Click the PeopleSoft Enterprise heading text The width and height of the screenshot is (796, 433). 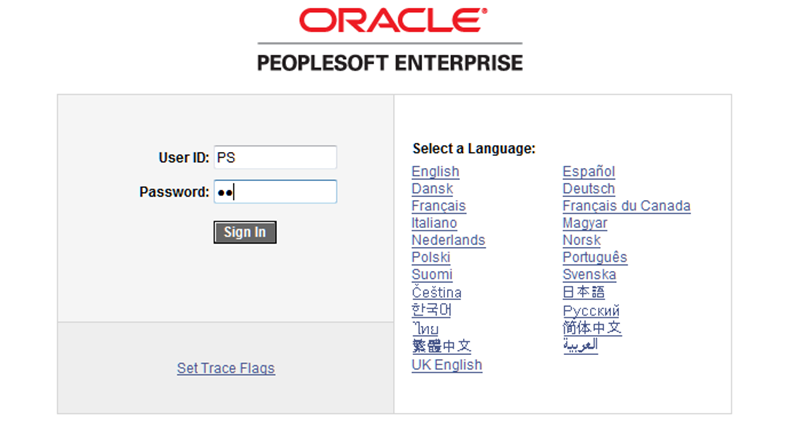click(390, 63)
